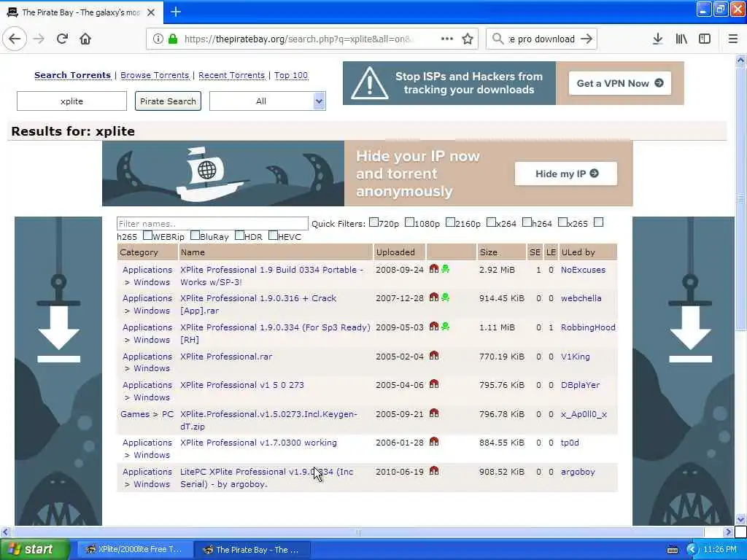Click green skull icon for NoExcuses upload
Viewport: 747px width, 560px height.
446,269
